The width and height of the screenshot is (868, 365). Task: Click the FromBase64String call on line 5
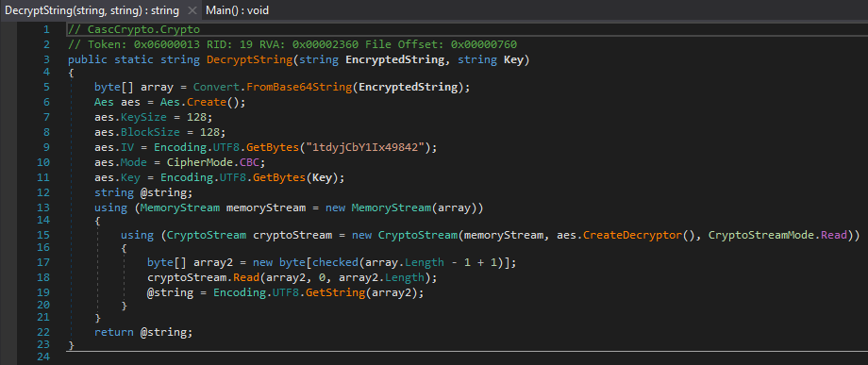(x=298, y=88)
